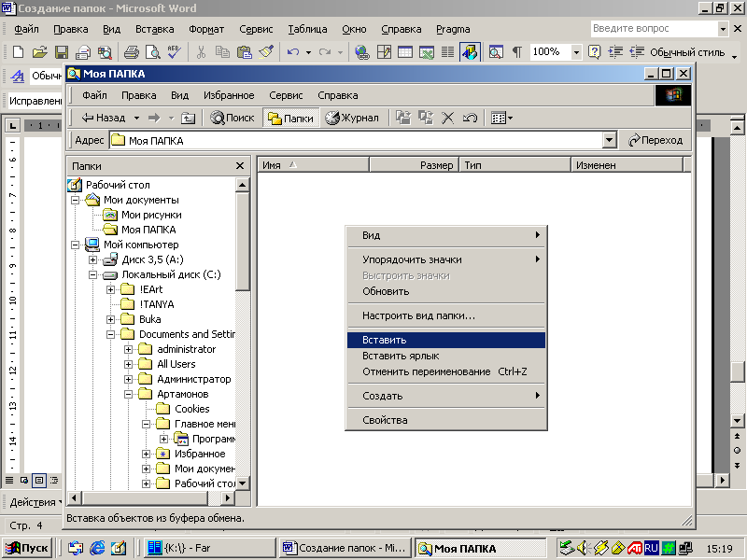
Task: Select the !TANYA folder in the tree
Action: click(x=157, y=304)
